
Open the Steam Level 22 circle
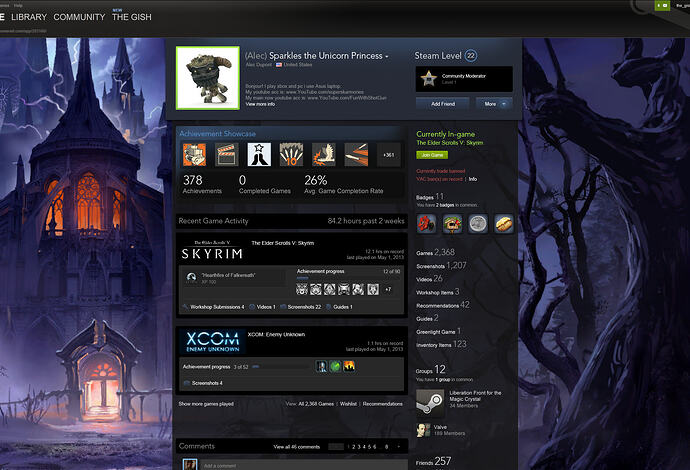click(471, 55)
